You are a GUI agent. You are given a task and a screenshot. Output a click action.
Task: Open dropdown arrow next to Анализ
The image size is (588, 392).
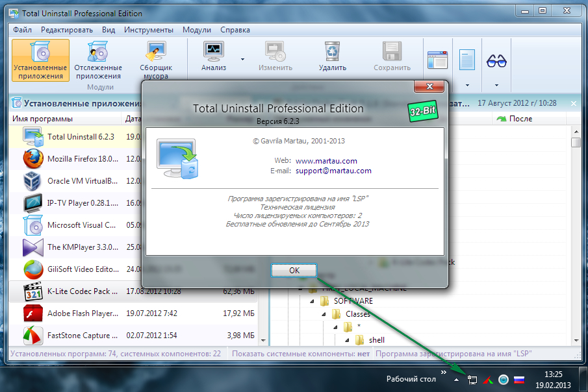coord(242,59)
